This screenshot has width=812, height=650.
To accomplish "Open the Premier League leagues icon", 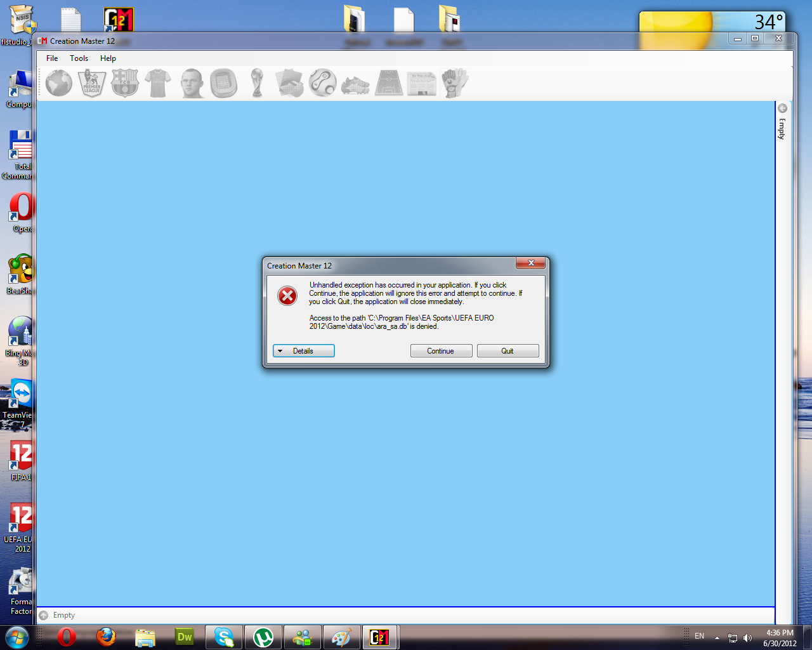I will point(92,83).
